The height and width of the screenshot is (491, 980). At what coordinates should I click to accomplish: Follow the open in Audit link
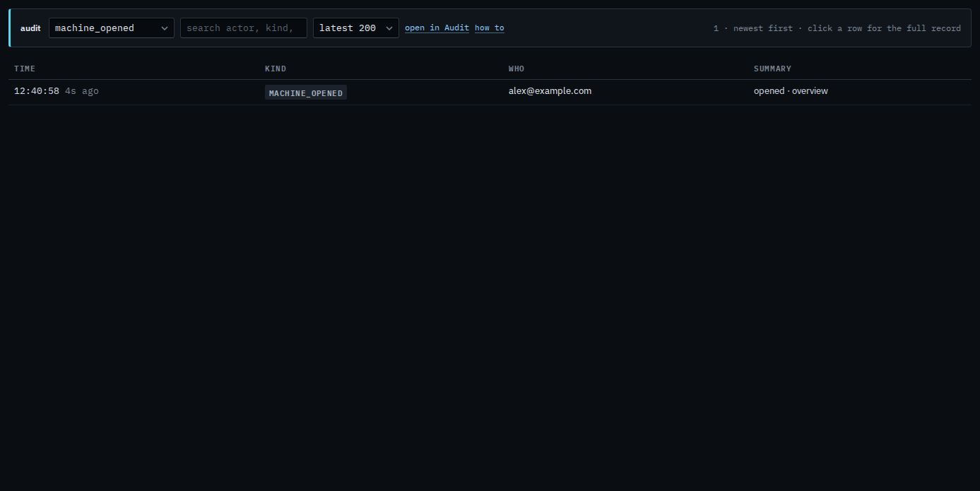click(x=437, y=28)
